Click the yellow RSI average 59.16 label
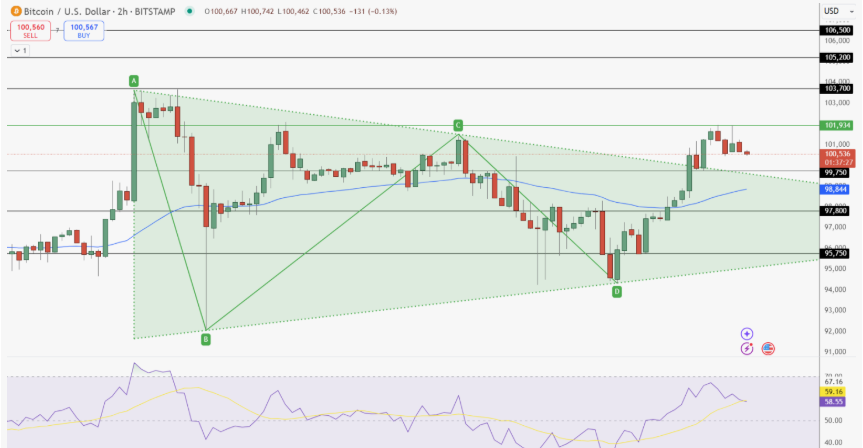The height and width of the screenshot is (448, 863). click(x=833, y=392)
